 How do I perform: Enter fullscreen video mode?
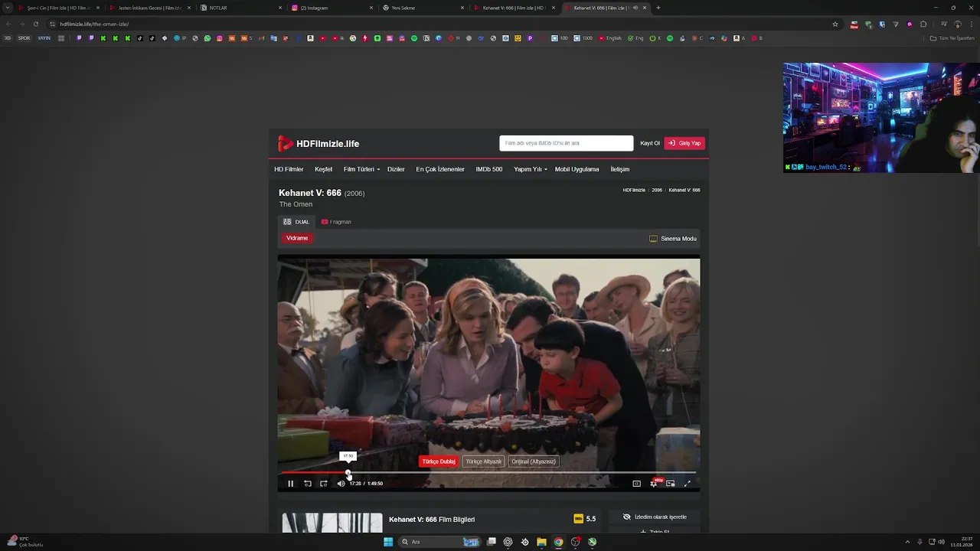point(688,484)
